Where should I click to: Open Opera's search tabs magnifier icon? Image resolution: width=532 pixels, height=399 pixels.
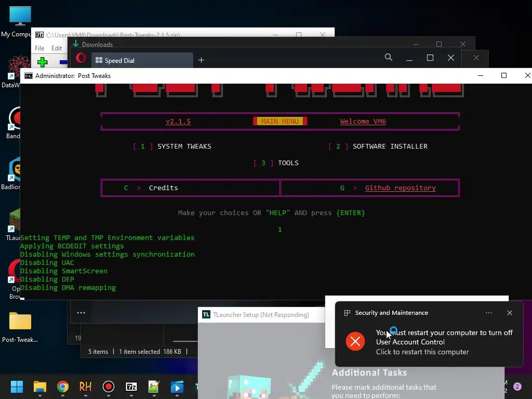point(389,57)
